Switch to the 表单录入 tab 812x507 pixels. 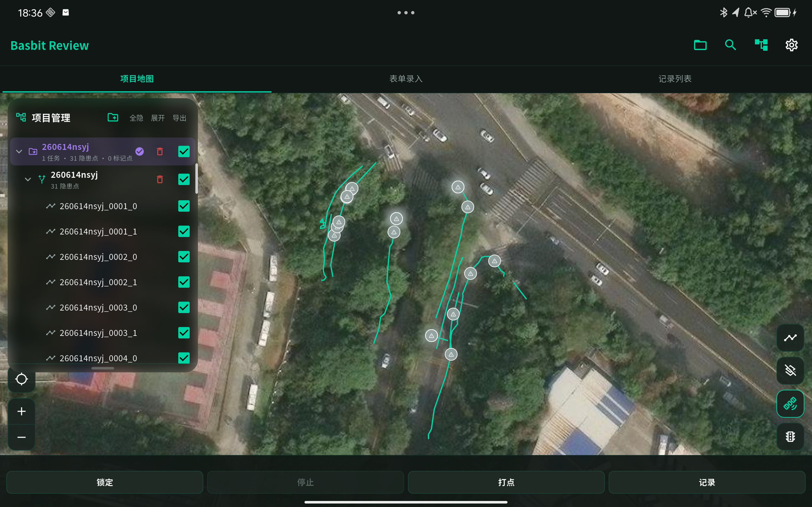click(x=406, y=79)
